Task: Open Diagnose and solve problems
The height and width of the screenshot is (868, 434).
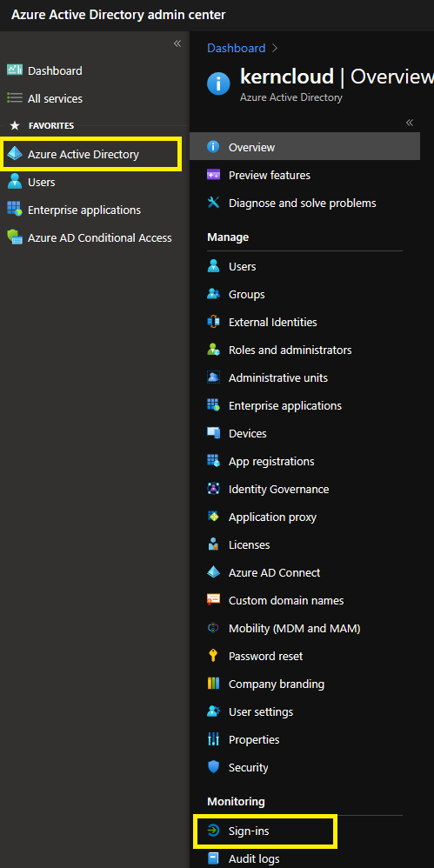Action: [304, 203]
